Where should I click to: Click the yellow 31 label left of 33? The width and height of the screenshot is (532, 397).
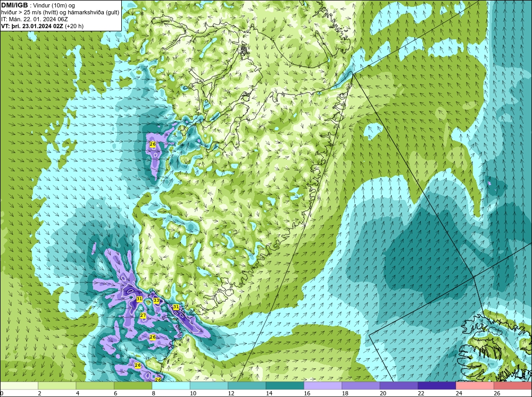tap(139, 299)
